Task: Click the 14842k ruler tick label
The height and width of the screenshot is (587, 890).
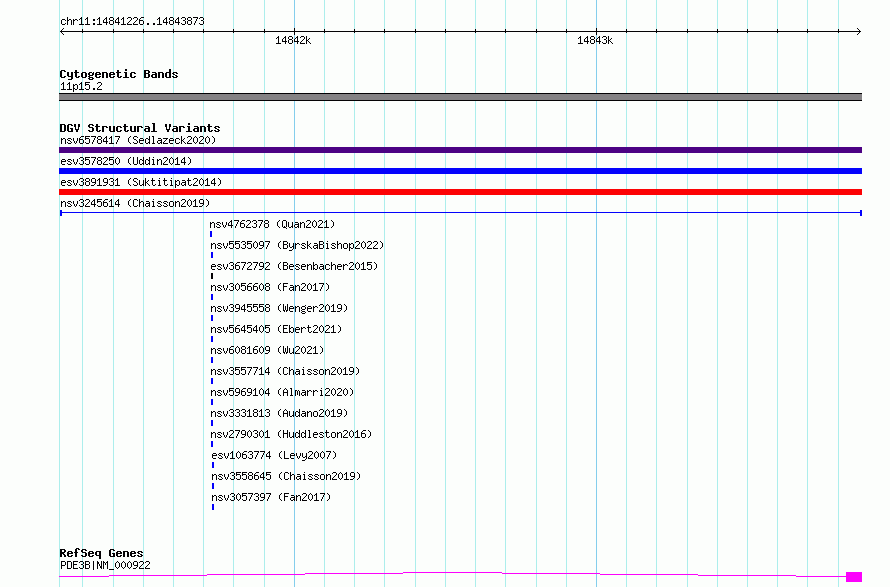Action: [x=293, y=40]
